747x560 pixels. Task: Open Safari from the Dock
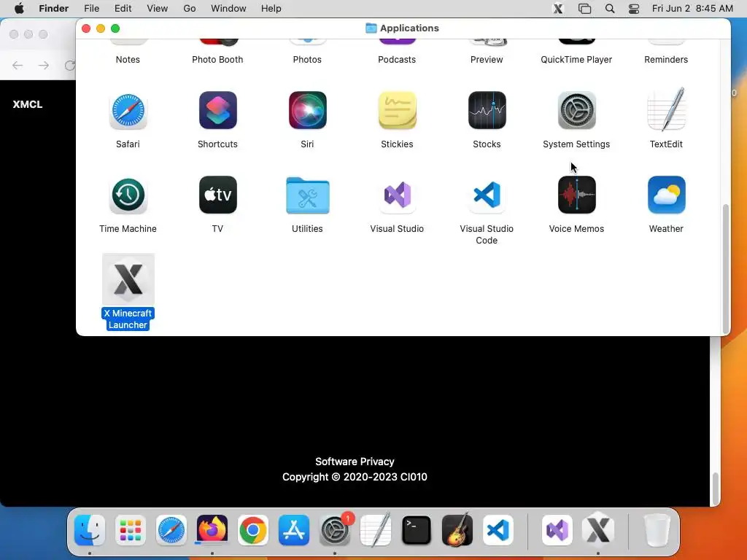pos(171,530)
